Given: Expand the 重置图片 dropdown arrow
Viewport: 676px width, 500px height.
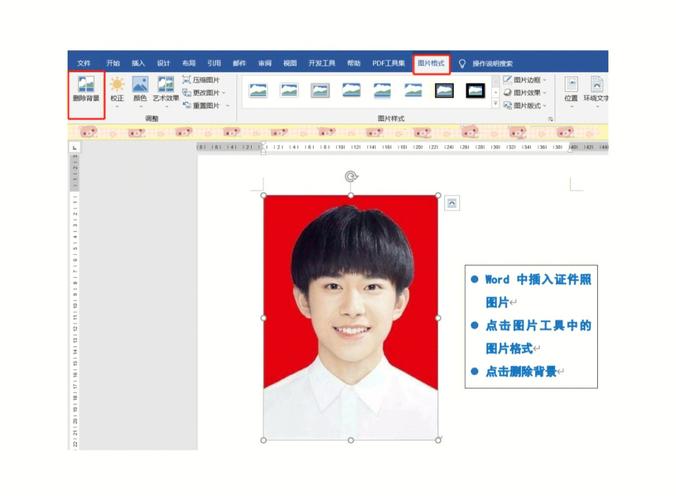Looking at the screenshot, I should coord(228,106).
